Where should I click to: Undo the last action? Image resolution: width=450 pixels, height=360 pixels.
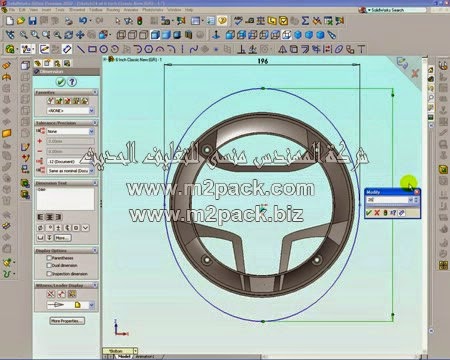coord(83,21)
